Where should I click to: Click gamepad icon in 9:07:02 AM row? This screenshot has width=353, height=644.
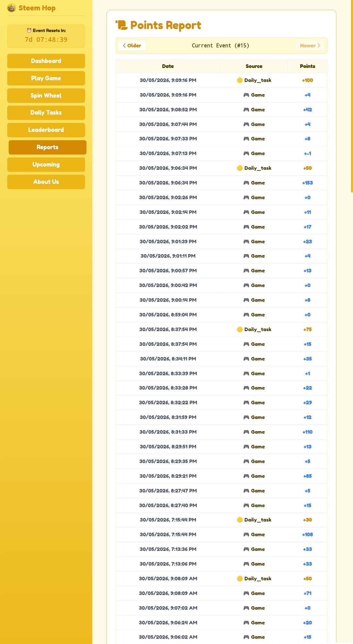[246, 608]
